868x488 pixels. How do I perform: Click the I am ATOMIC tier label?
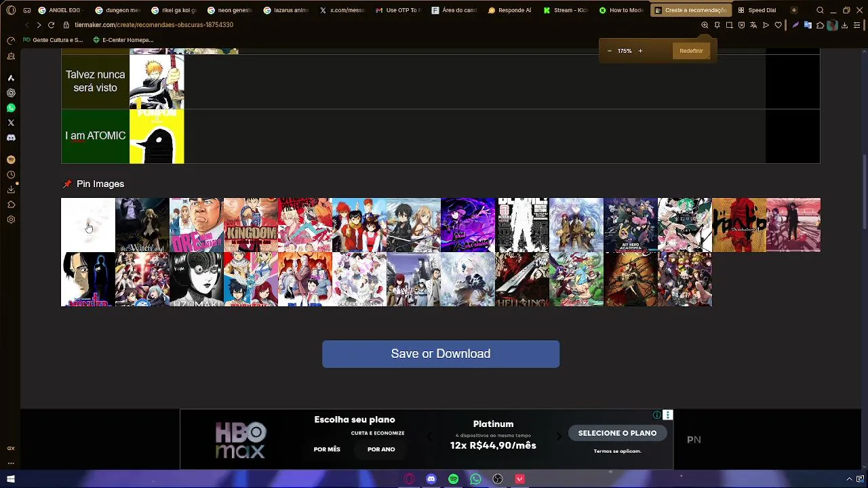pos(95,136)
